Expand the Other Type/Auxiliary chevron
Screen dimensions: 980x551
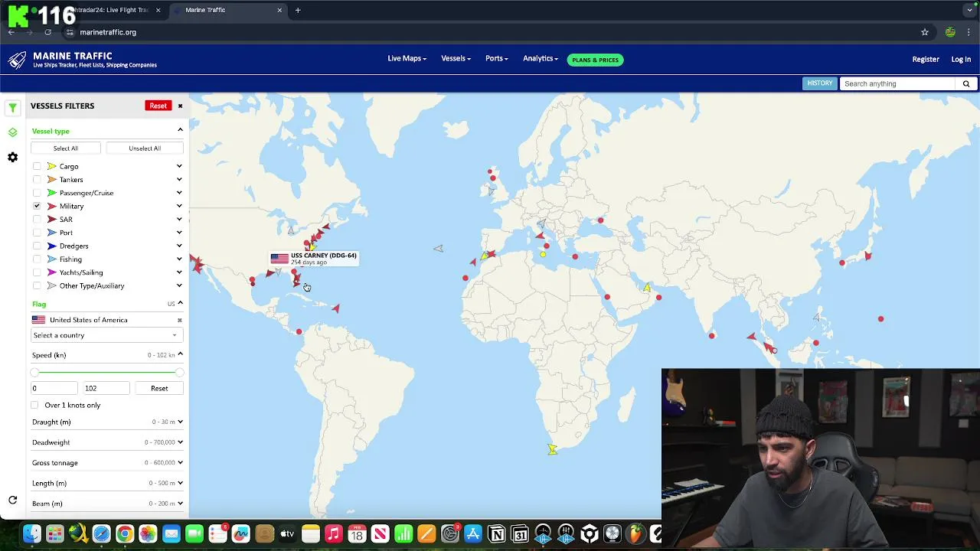[179, 285]
